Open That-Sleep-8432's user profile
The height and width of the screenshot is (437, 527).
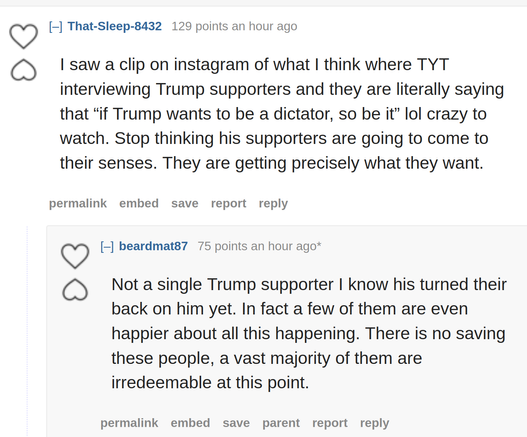coord(115,26)
